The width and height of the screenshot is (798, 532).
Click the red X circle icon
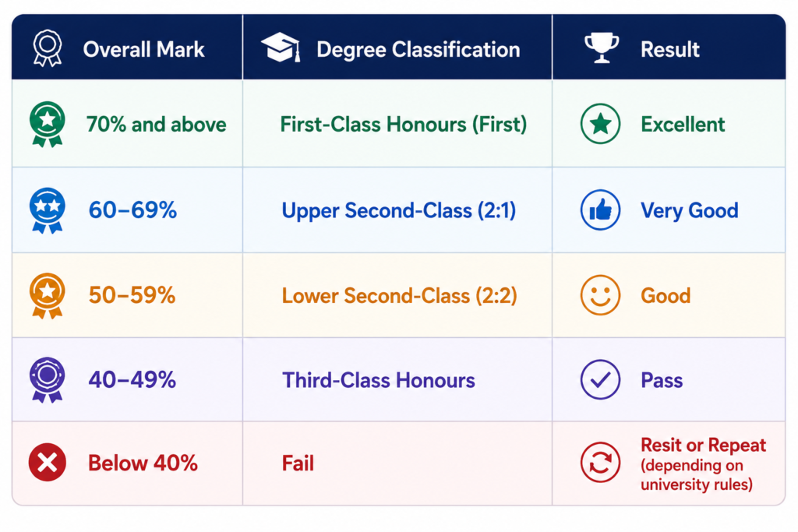click(48, 463)
